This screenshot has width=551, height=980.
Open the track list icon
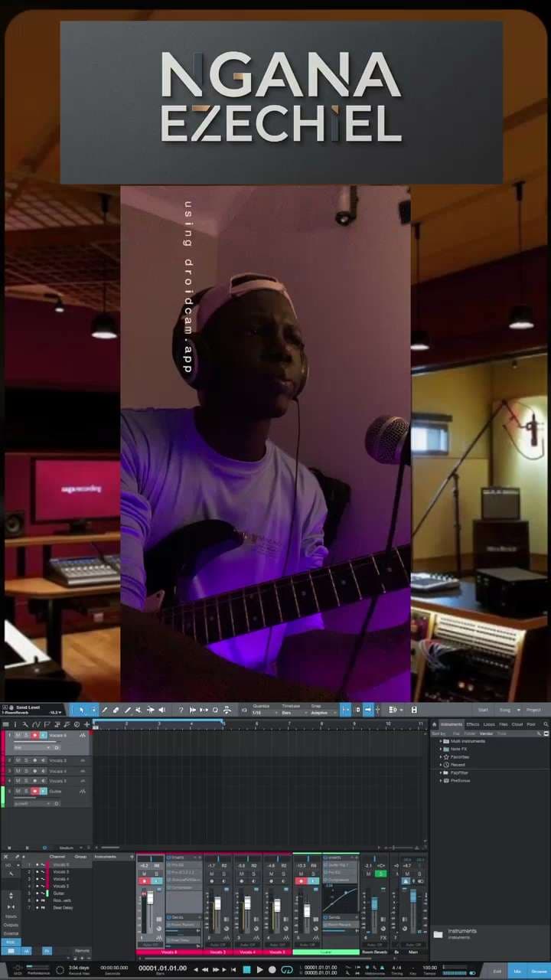click(x=5, y=724)
